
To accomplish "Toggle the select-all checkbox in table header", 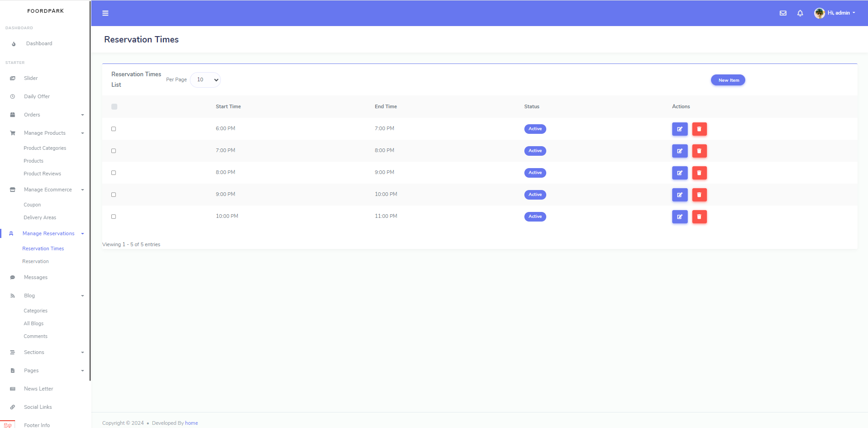I will pyautogui.click(x=114, y=106).
